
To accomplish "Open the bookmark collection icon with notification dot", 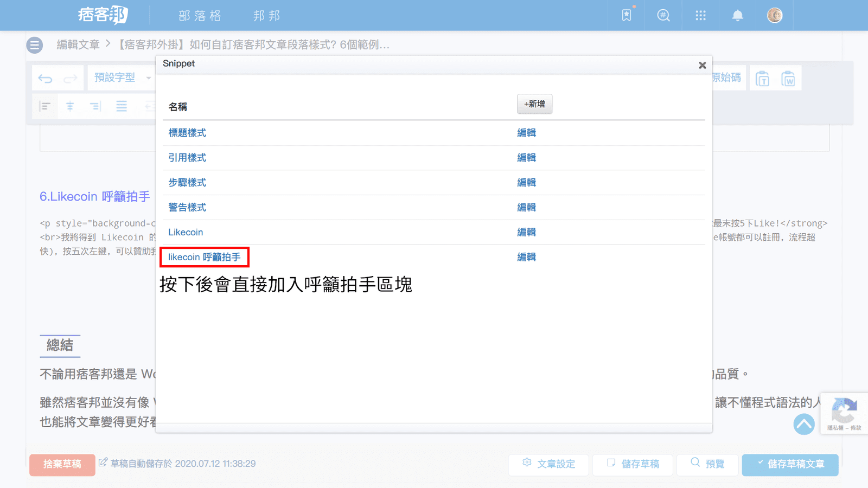I will 626,15.
